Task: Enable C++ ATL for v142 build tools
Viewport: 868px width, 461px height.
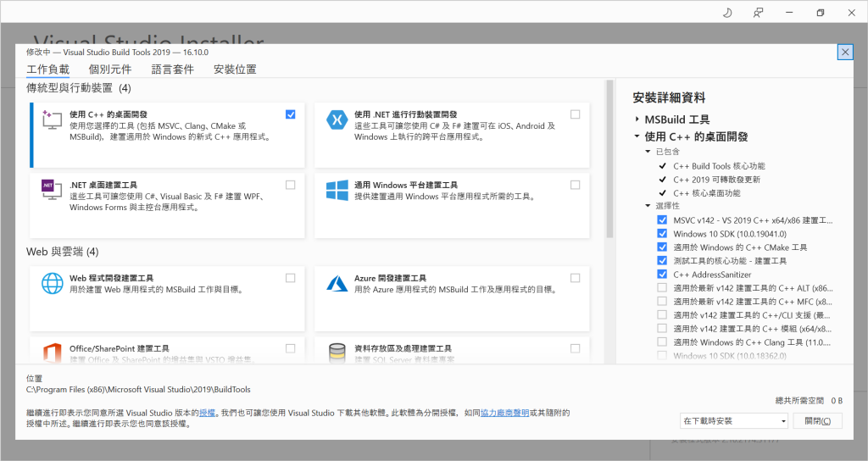Action: click(x=662, y=288)
